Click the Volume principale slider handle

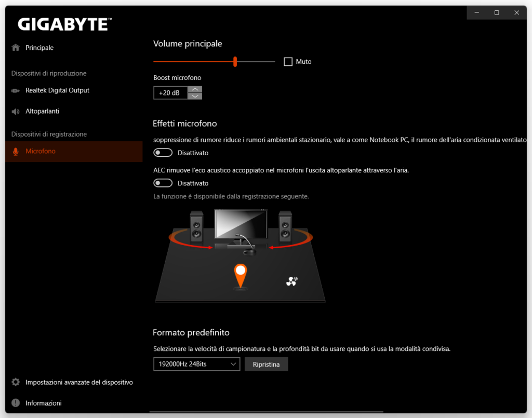235,62
